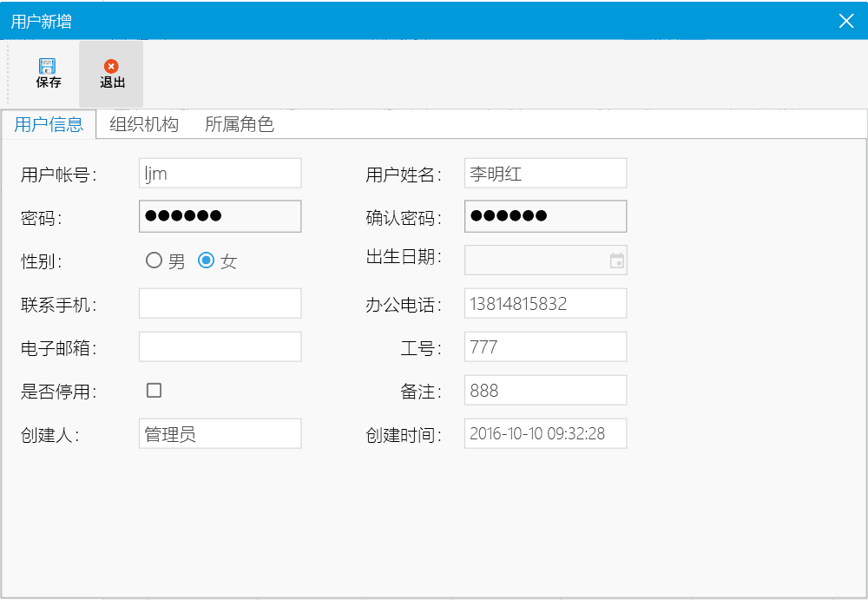This screenshot has height=600, width=868.
Task: Click the 创建时间 field showing 2016-10-10 09:32:28
Action: point(545,433)
